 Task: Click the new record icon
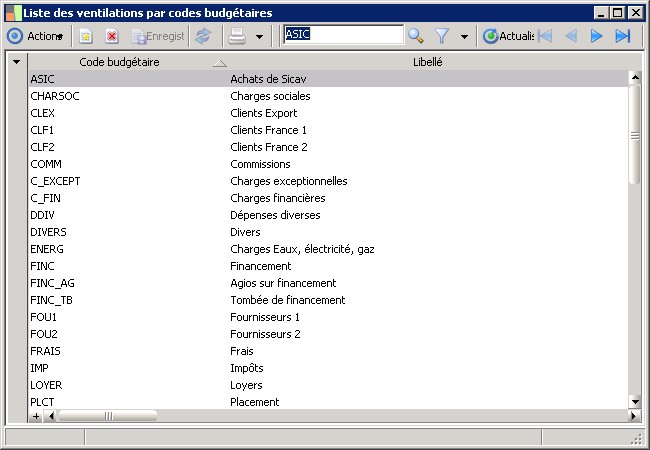point(87,36)
